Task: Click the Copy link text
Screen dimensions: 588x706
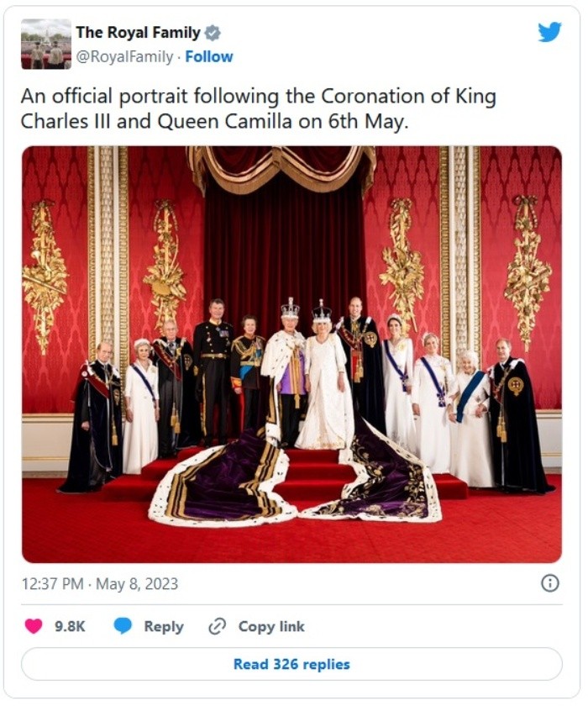Action: point(271,626)
